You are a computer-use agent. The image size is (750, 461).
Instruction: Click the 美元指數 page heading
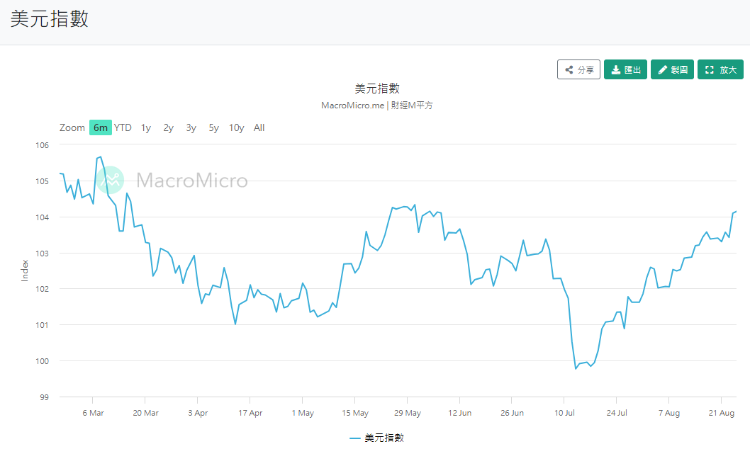49,20
